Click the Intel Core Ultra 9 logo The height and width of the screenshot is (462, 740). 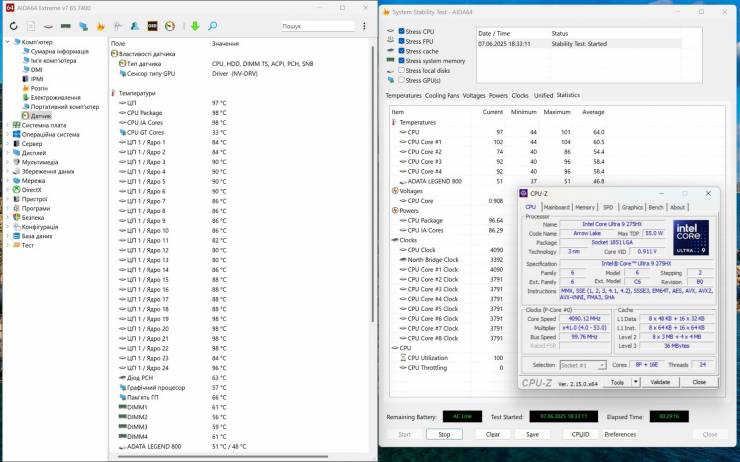pos(691,238)
